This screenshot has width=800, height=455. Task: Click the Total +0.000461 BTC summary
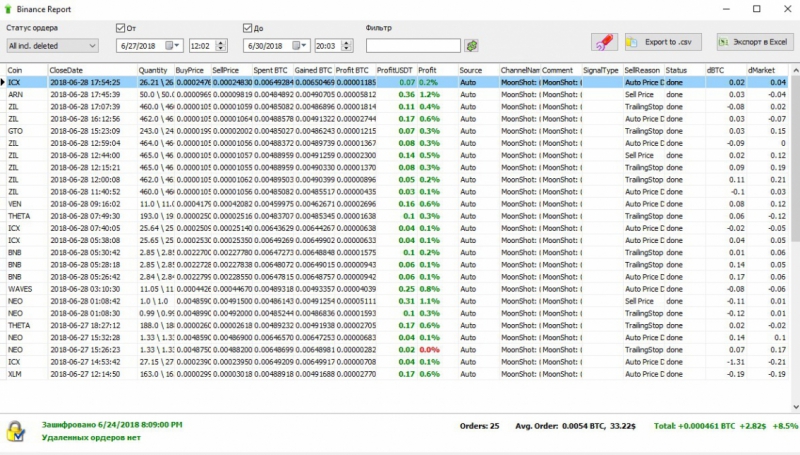726,426
